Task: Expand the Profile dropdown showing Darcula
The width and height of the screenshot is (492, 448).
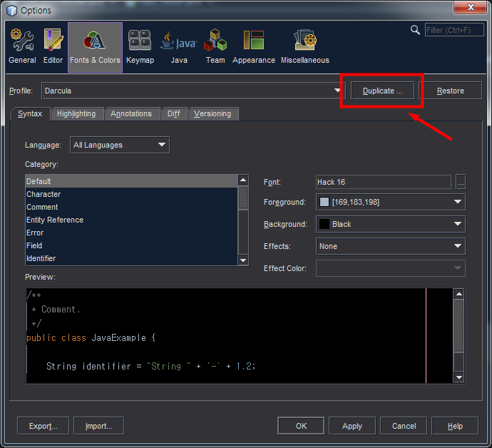Action: (194, 91)
